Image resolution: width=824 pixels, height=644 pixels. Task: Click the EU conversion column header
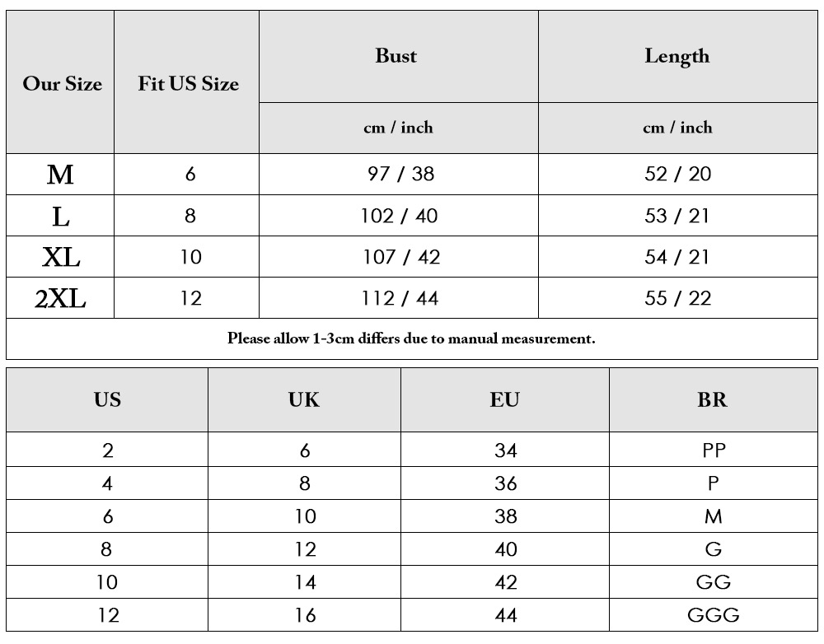[x=505, y=399]
